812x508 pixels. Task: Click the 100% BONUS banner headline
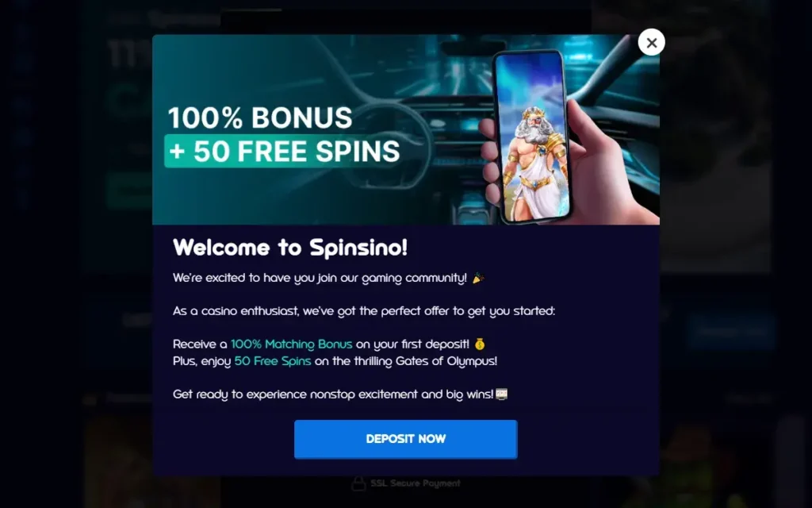tap(260, 117)
